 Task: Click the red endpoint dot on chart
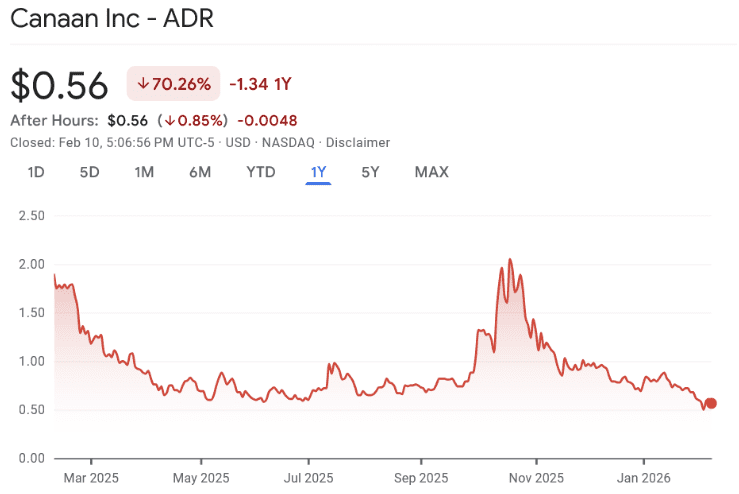click(711, 403)
